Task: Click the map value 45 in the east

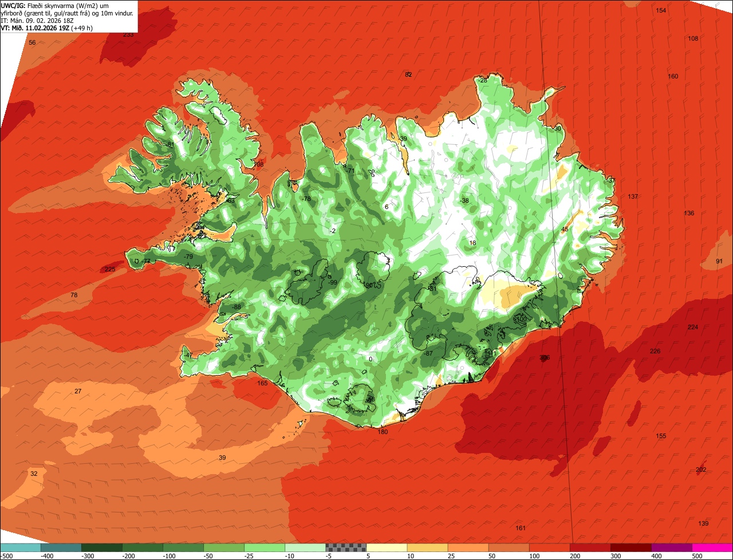Action: pos(565,230)
